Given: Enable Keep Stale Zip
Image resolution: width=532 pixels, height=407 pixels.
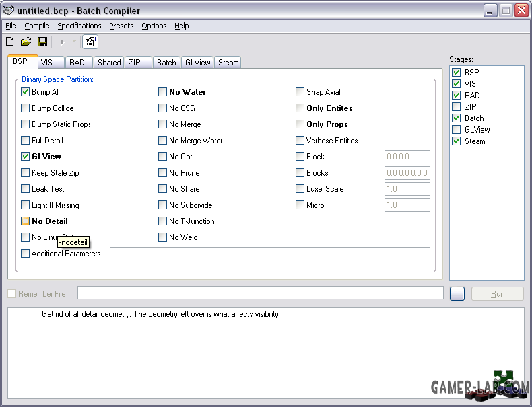Looking at the screenshot, I should click(25, 173).
